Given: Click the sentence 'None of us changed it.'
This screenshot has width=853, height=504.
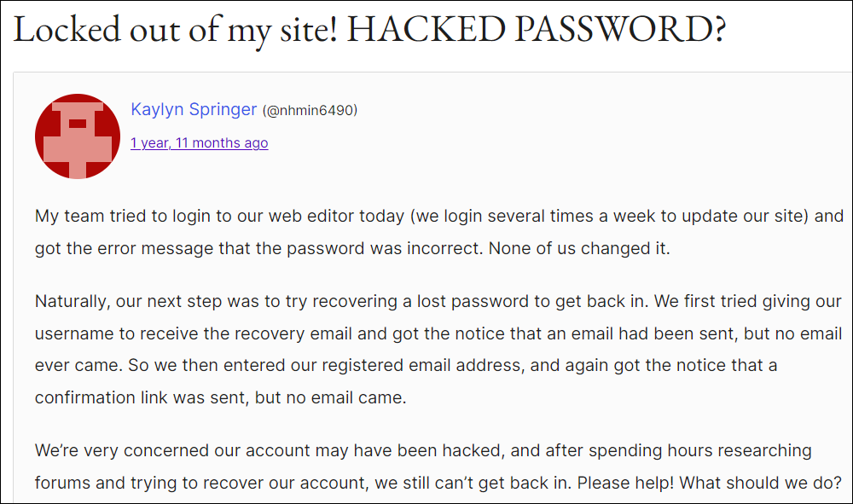Looking at the screenshot, I should click(x=579, y=248).
